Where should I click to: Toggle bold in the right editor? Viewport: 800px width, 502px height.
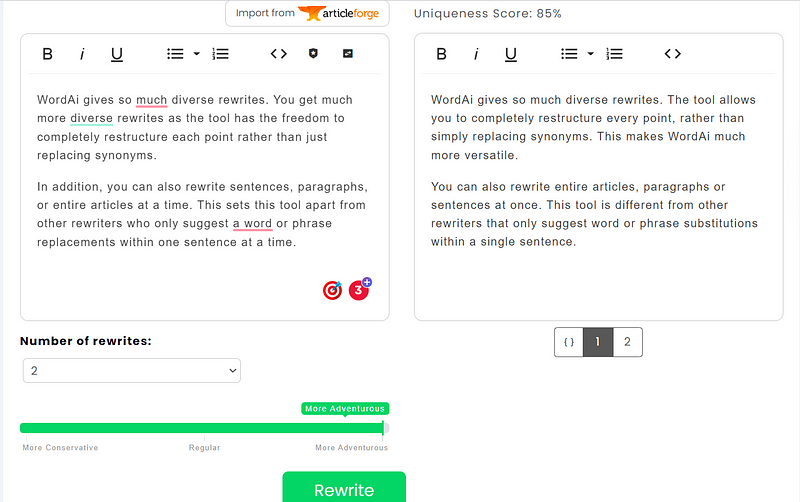(x=442, y=54)
